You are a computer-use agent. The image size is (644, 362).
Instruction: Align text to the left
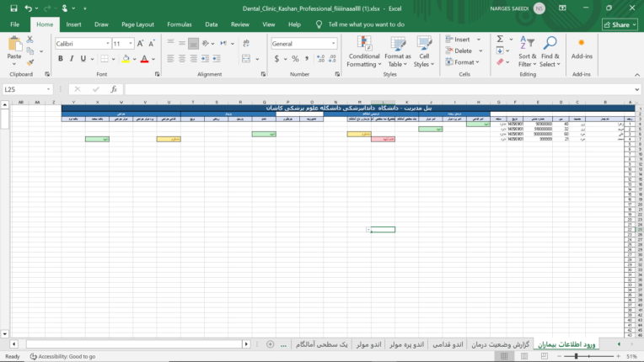170,59
